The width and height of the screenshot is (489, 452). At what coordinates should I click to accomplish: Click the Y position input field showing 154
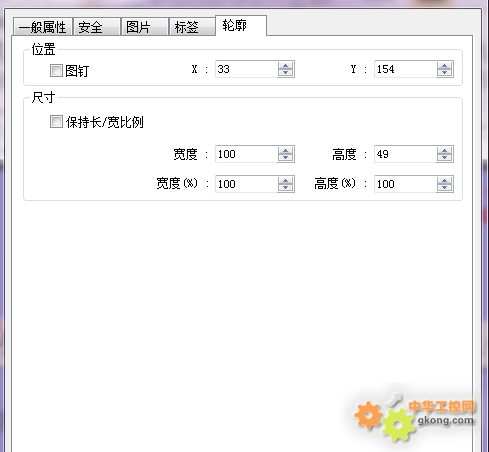405,69
